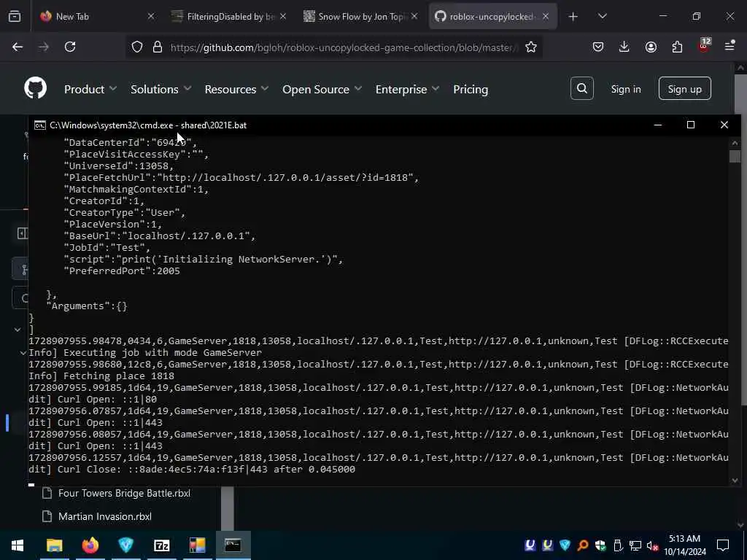Select the roblox-uncopylocked GitHub tab
This screenshot has height=560, width=747.
491,16
